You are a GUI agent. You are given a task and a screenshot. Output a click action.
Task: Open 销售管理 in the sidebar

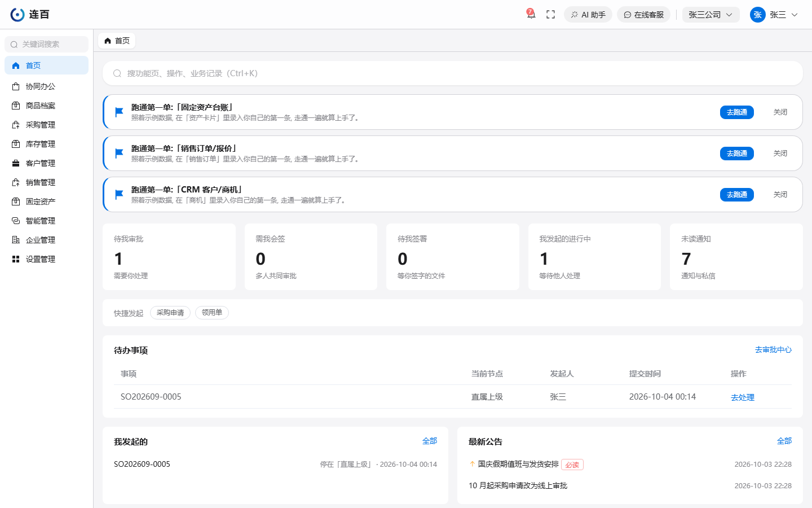(x=47, y=182)
